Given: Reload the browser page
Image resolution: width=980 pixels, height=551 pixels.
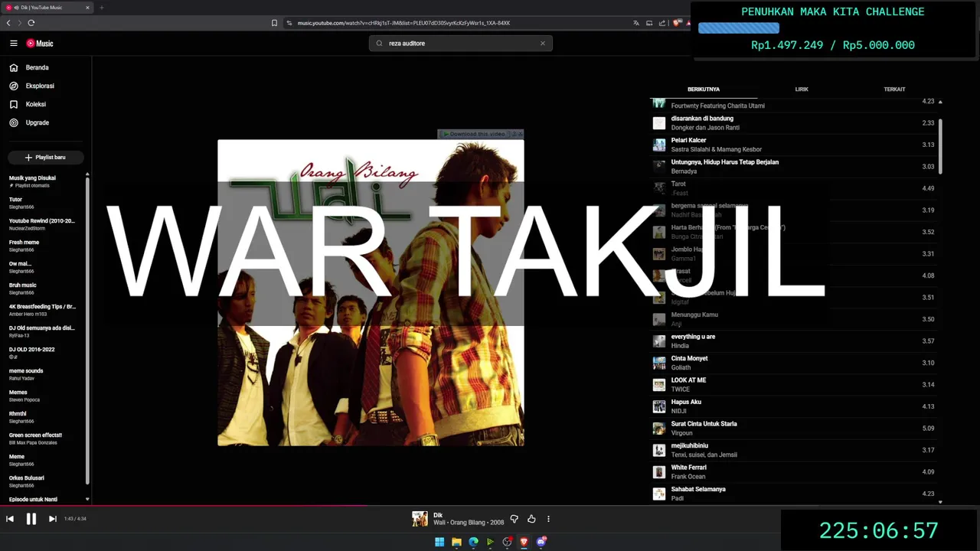Looking at the screenshot, I should [31, 23].
